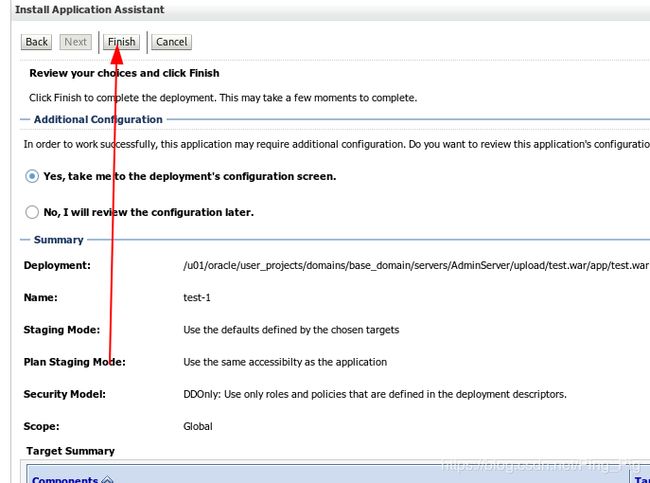Image resolution: width=650 pixels, height=483 pixels.
Task: Click the Scope value 'Global'
Action: tap(198, 426)
